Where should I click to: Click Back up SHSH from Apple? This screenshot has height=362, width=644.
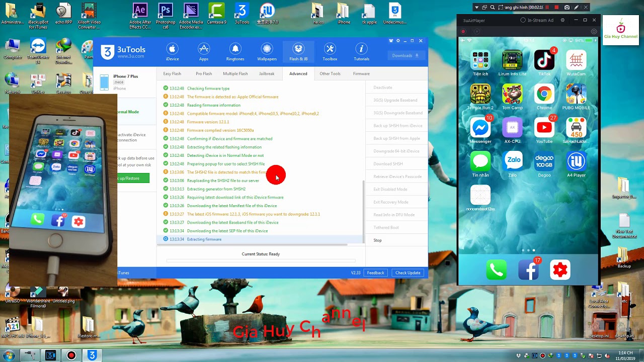[x=396, y=138]
